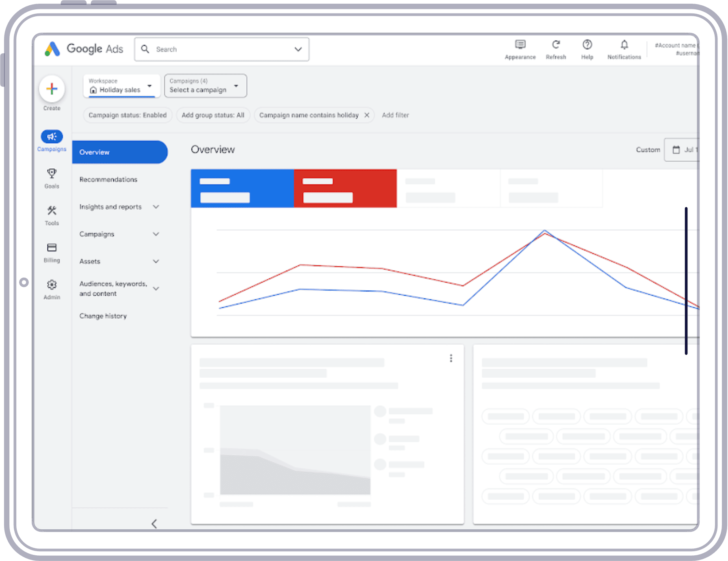Click the Refresh icon
The height and width of the screenshot is (561, 728).
[x=556, y=45]
